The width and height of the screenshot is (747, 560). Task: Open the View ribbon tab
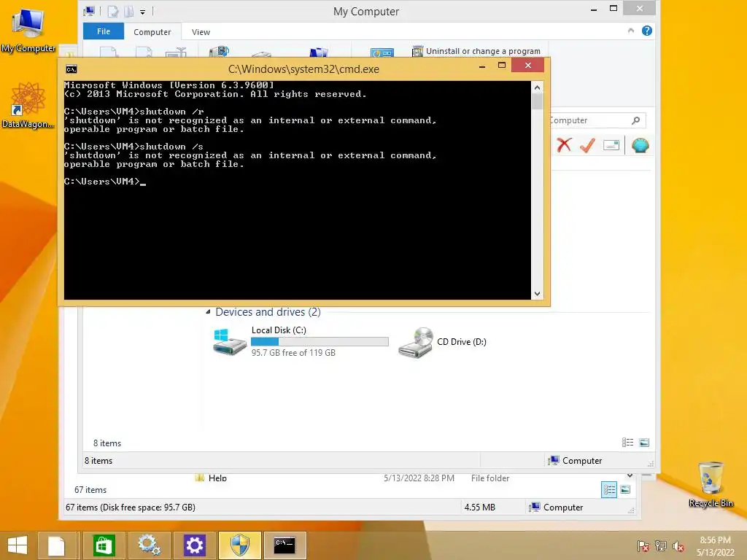pos(201,32)
